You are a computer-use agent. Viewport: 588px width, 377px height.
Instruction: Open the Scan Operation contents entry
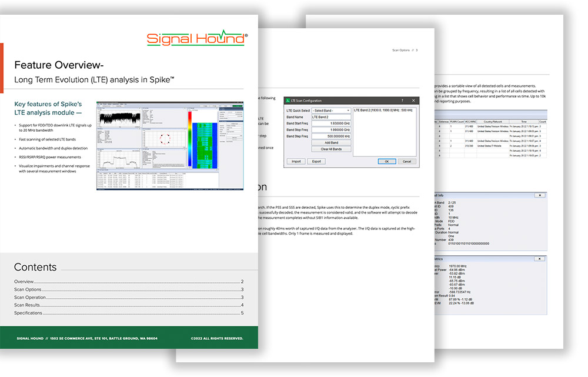point(129,297)
